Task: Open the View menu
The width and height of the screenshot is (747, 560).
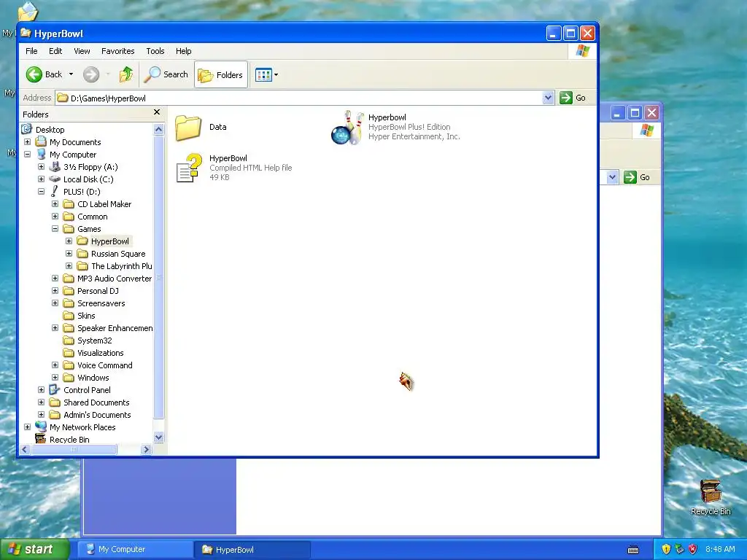Action: [82, 51]
